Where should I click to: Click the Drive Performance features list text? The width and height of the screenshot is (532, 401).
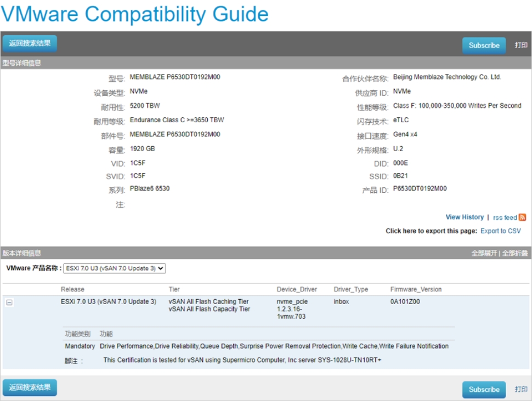click(x=274, y=346)
